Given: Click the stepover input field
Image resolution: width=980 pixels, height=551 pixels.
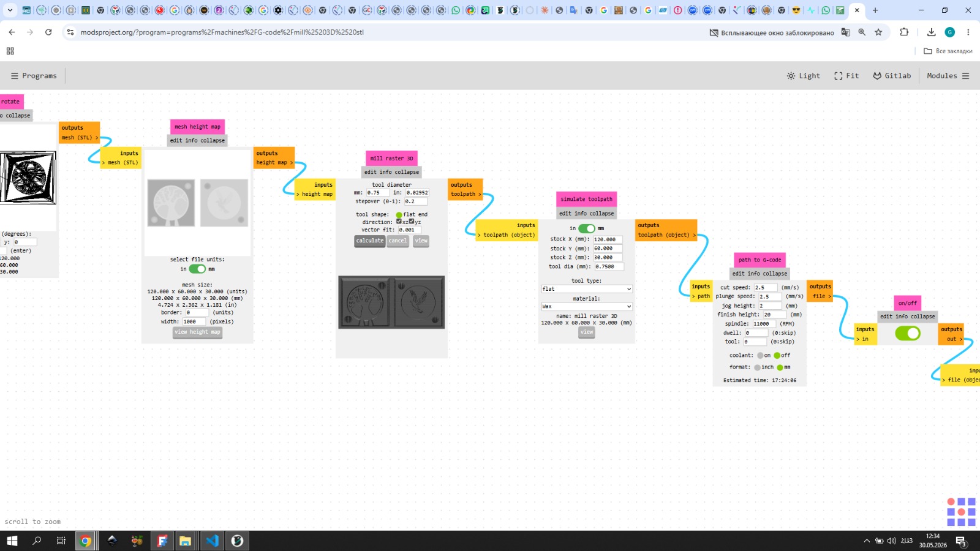Looking at the screenshot, I should coord(415,201).
